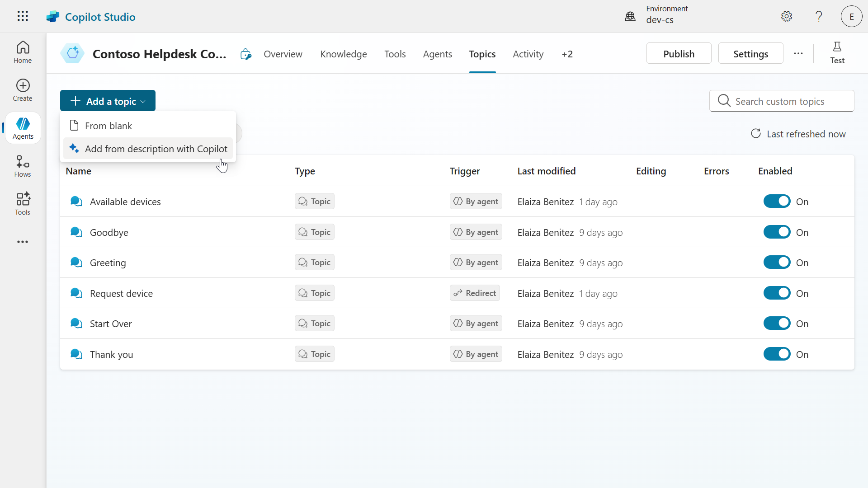Select From blank menu option
This screenshot has width=868, height=488.
pos(108,126)
